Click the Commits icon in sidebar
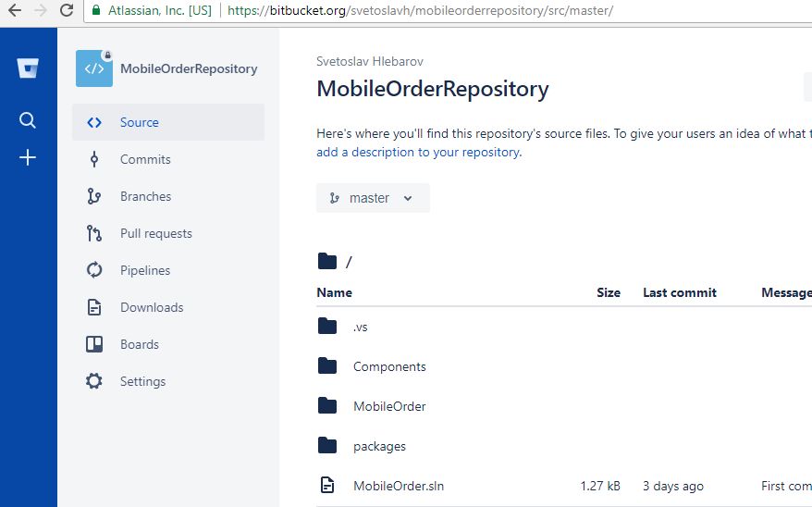 [94, 159]
